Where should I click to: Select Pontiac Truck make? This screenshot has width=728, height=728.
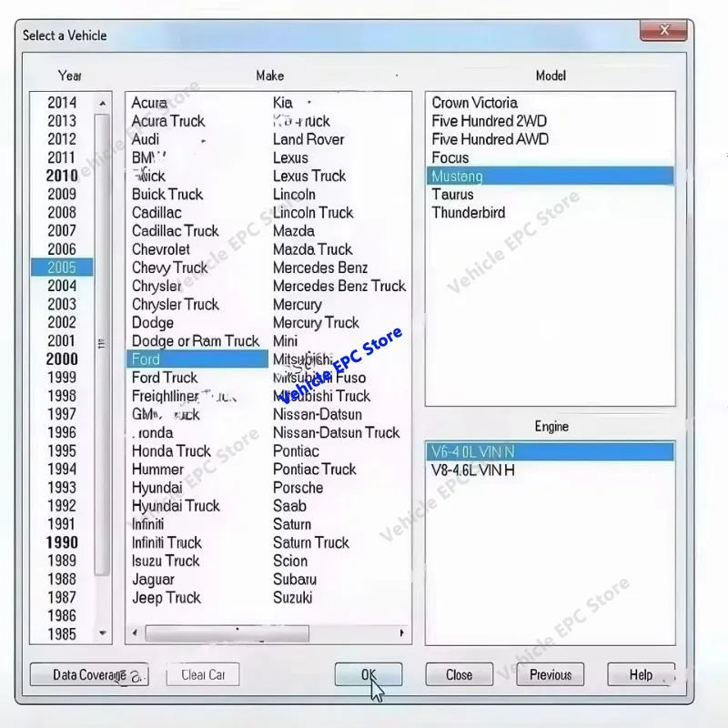click(315, 469)
